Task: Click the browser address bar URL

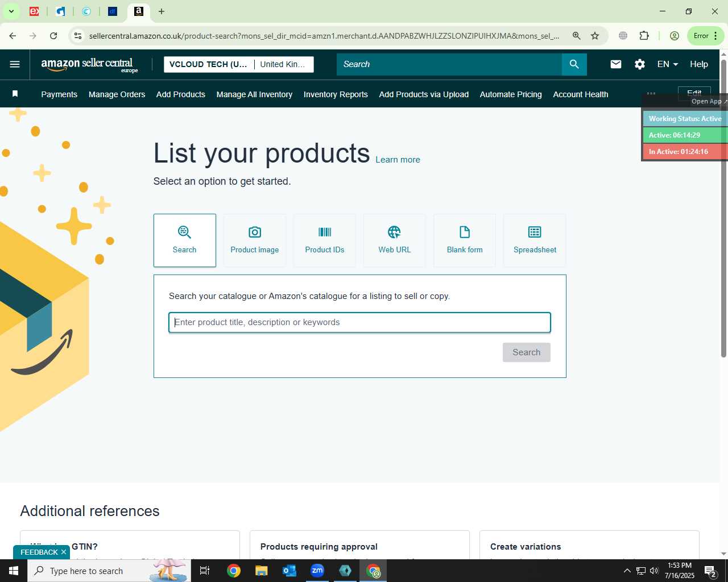Action: click(x=324, y=36)
